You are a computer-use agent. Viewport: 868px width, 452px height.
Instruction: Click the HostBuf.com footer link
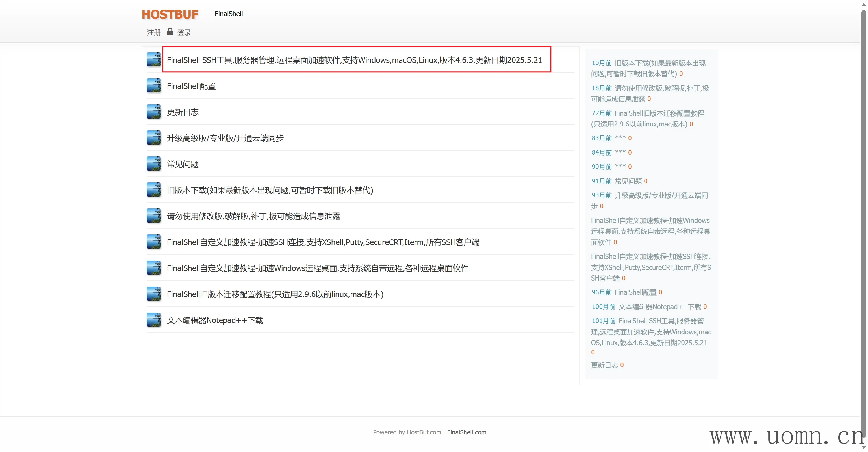click(424, 432)
